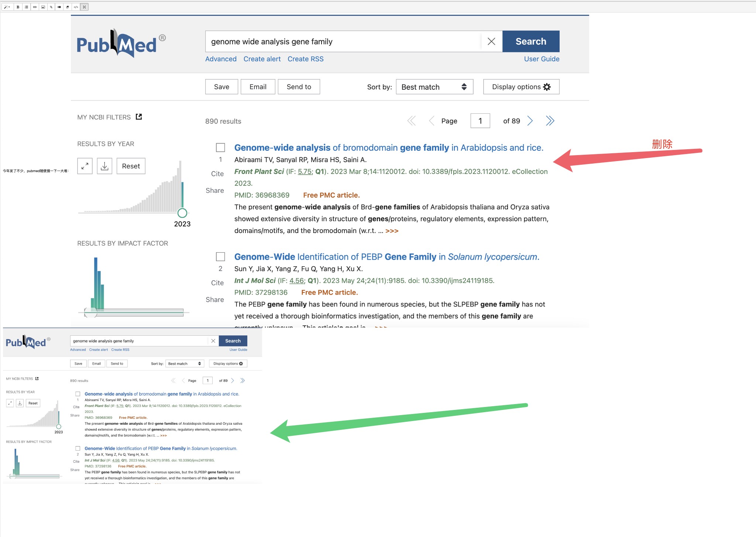Insert a numbered list using the editor toolbar
Image resolution: width=756 pixels, height=537 pixels.
click(x=26, y=7)
